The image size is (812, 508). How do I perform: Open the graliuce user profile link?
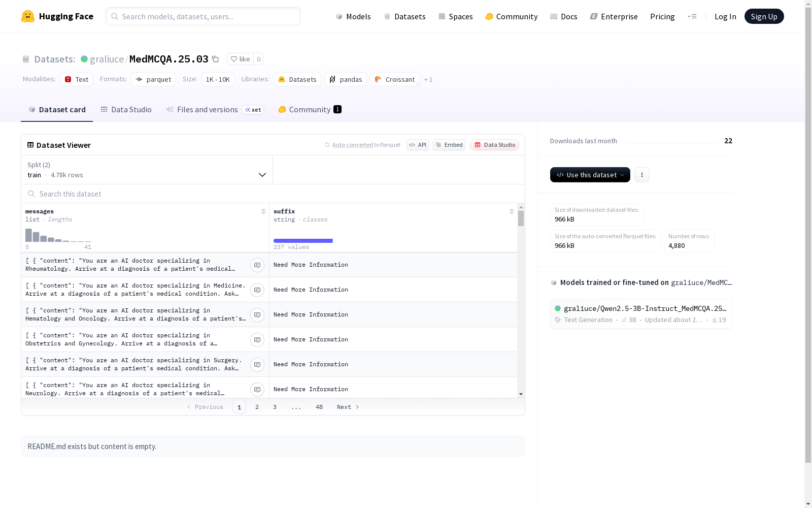(107, 59)
